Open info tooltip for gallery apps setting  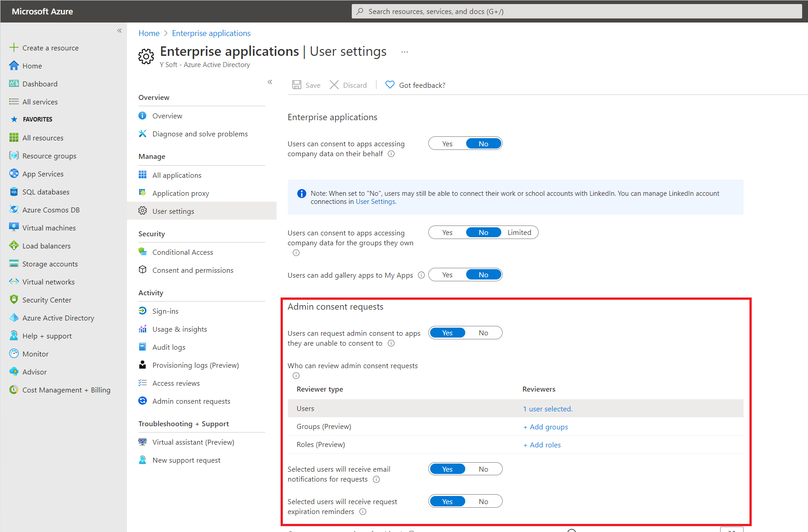pos(421,275)
